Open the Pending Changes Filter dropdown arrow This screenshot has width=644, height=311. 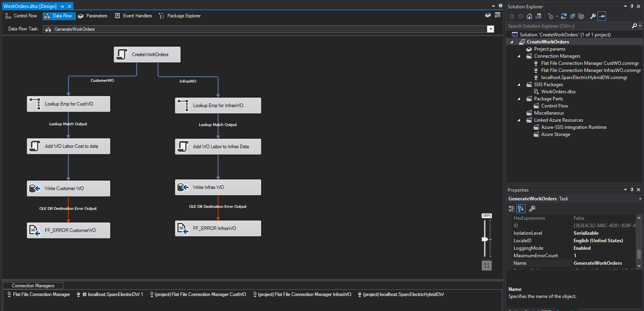pyautogui.click(x=557, y=17)
